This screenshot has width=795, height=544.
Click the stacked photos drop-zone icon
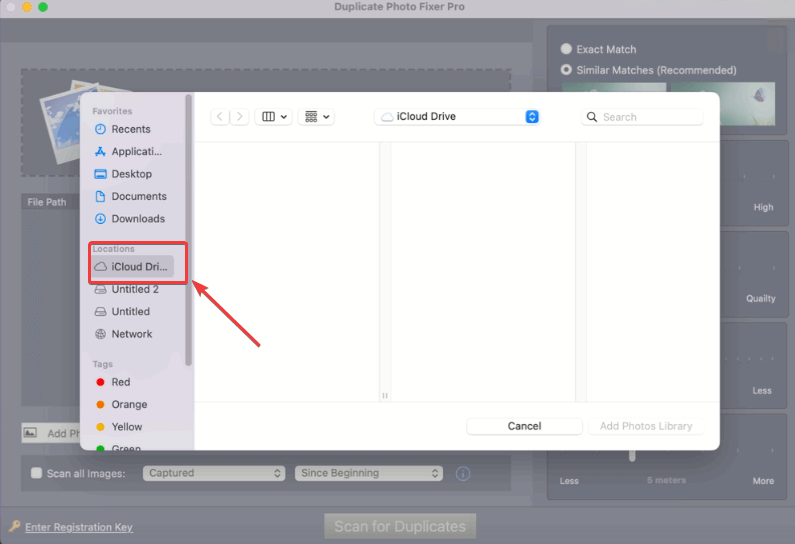(60, 124)
